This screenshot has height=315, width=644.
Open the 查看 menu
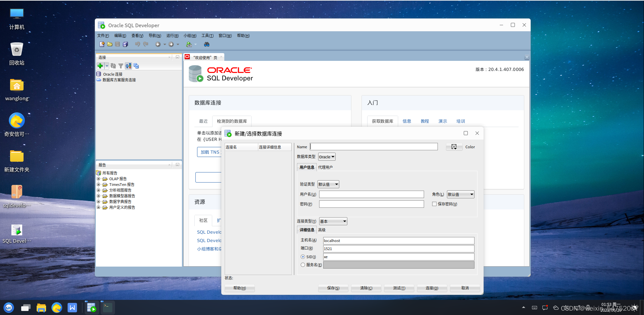coord(137,36)
